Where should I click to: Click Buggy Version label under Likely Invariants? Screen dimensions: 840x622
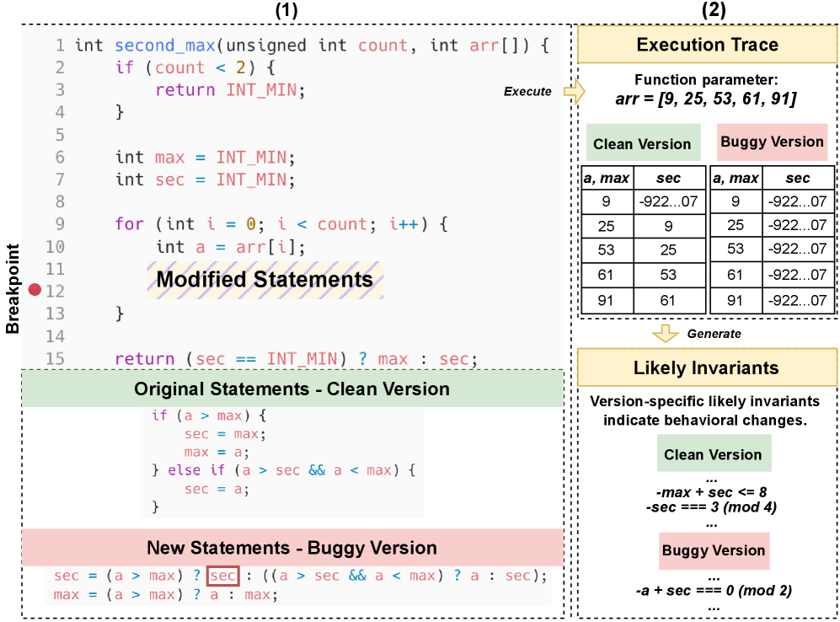point(713,550)
